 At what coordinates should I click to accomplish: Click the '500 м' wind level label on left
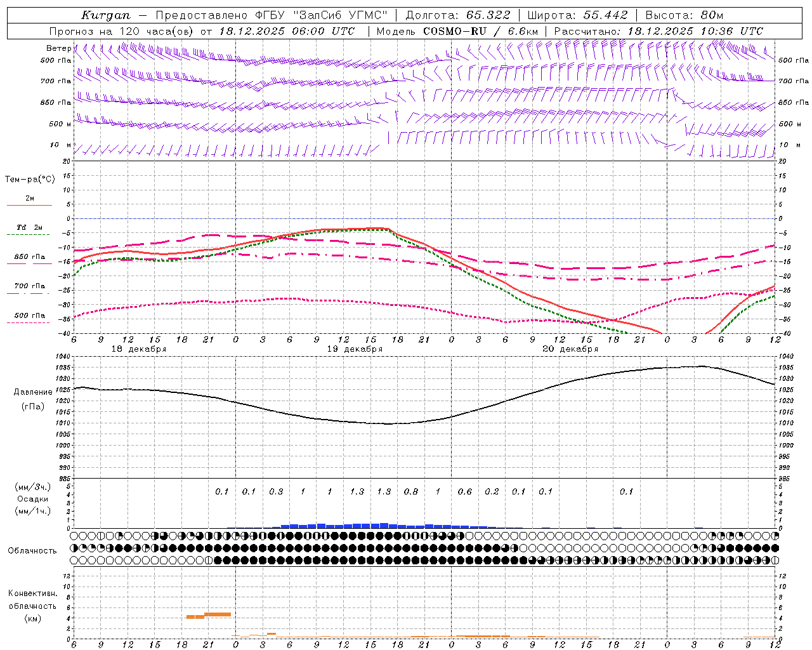point(61,124)
